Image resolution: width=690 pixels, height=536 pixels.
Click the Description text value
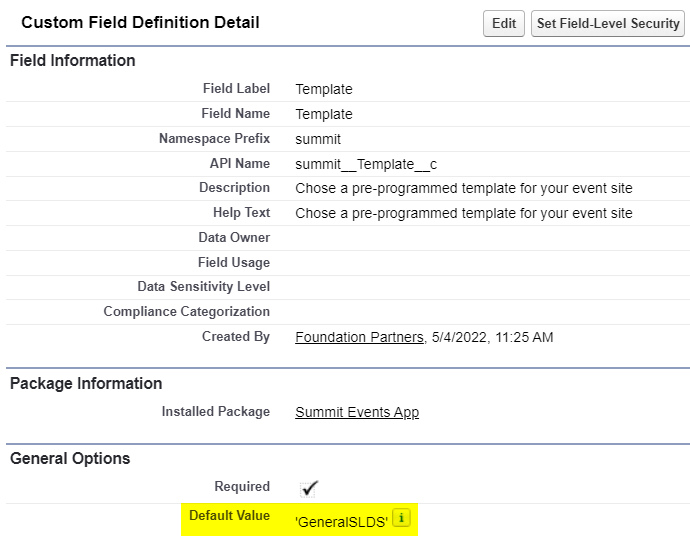(x=464, y=188)
